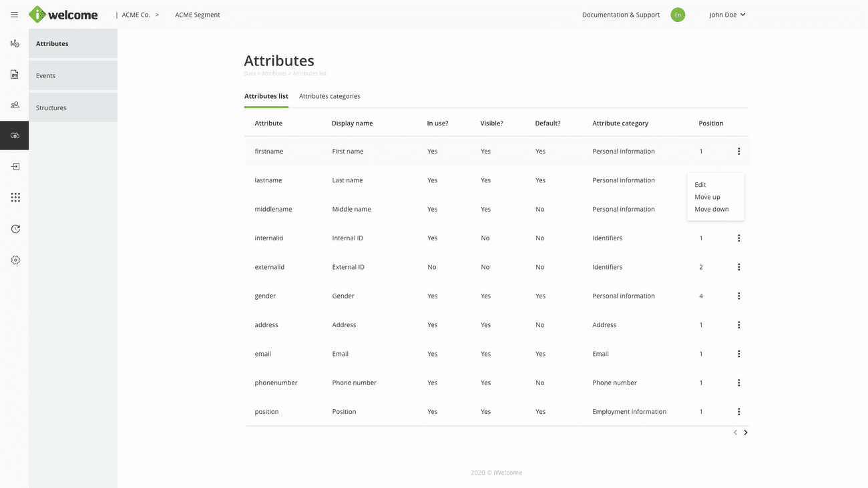Open the settings gear in sidebar
This screenshot has width=868, height=488.
click(x=15, y=260)
